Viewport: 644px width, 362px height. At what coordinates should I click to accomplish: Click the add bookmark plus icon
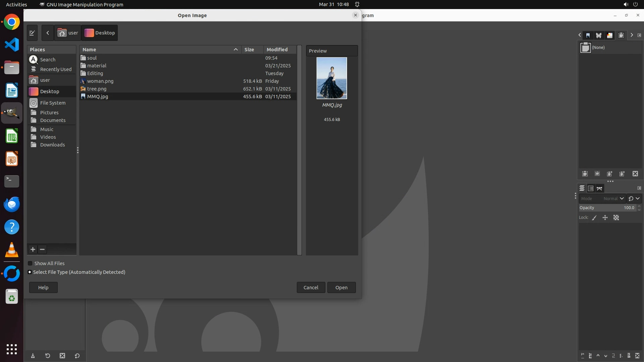pos(33,249)
